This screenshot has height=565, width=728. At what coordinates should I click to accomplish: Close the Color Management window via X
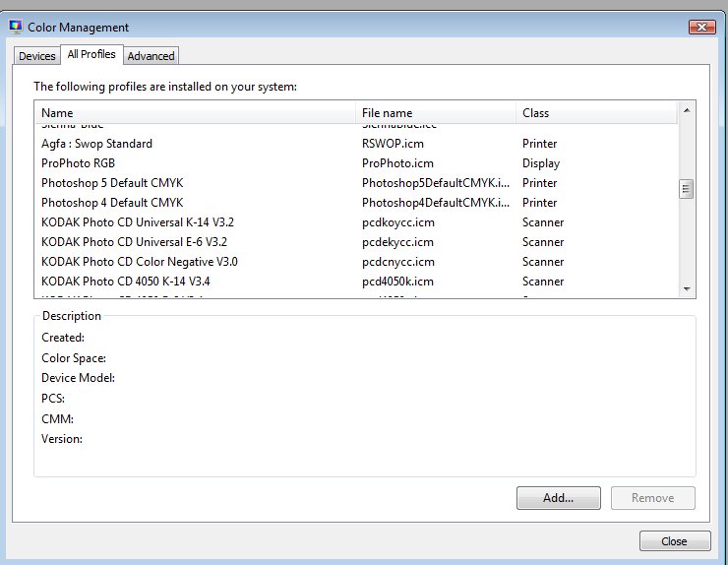point(702,27)
